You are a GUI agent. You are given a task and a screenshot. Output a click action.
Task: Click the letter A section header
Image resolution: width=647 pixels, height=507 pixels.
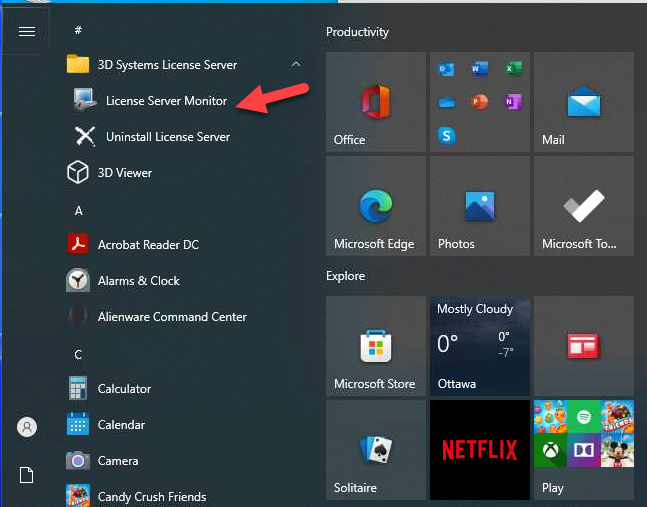[78, 211]
